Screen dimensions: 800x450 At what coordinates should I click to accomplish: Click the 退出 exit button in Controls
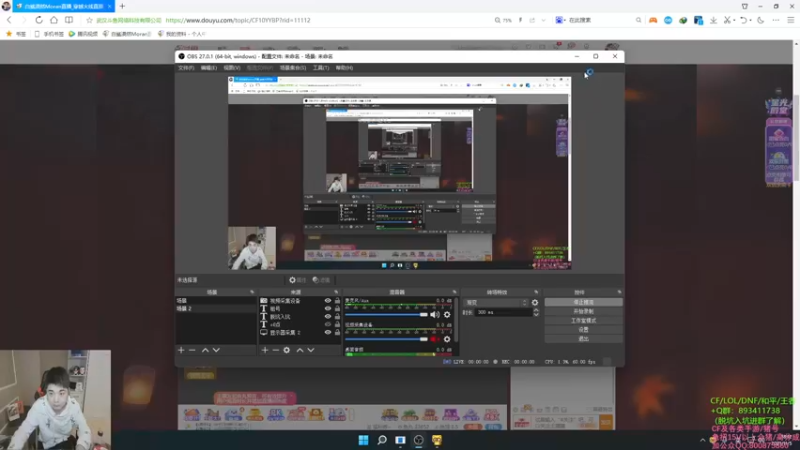point(584,339)
